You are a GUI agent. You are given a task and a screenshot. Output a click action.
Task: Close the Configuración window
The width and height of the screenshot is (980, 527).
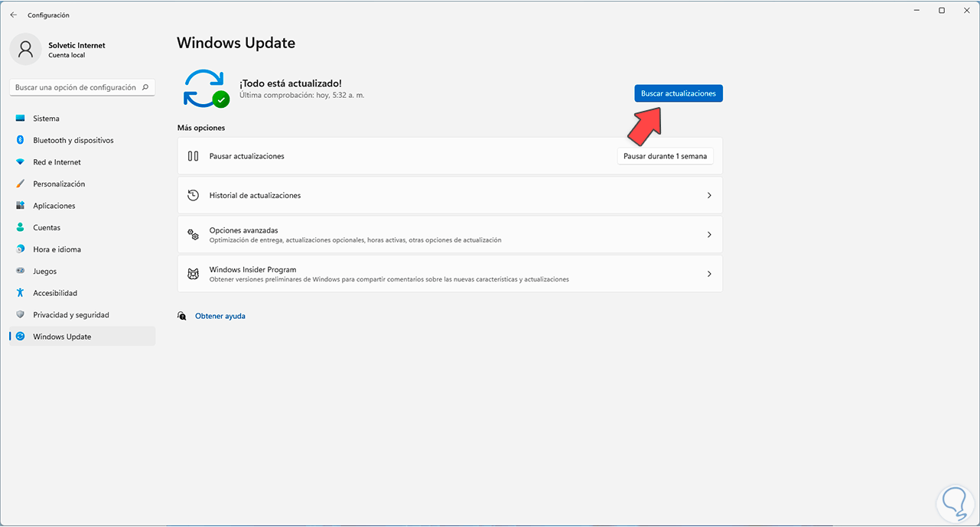click(x=967, y=10)
